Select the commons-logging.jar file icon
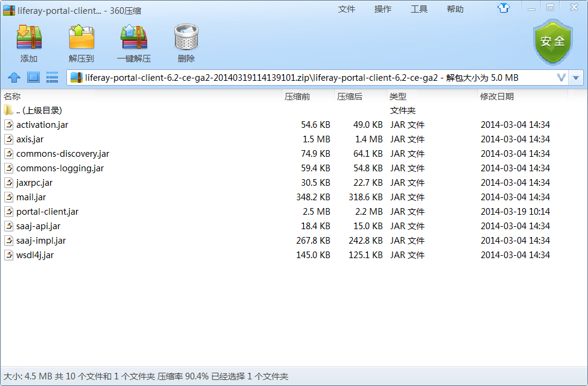588x386 pixels. pyautogui.click(x=8, y=168)
